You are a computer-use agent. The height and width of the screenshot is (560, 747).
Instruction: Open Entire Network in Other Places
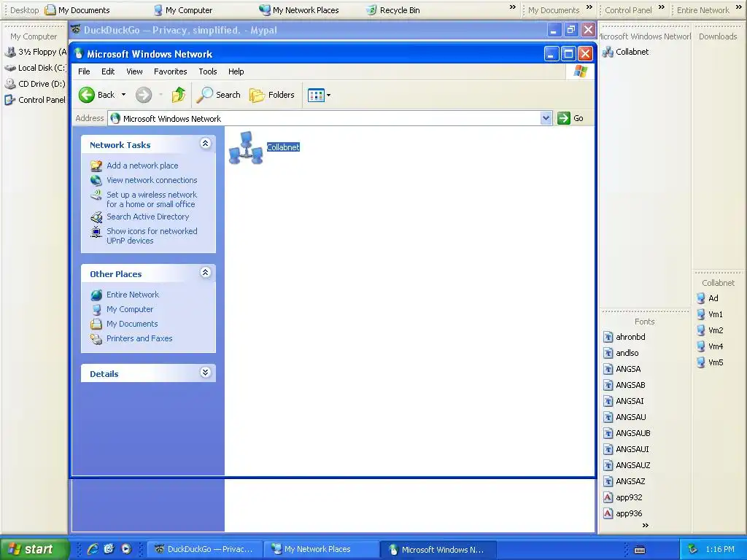[x=133, y=295]
